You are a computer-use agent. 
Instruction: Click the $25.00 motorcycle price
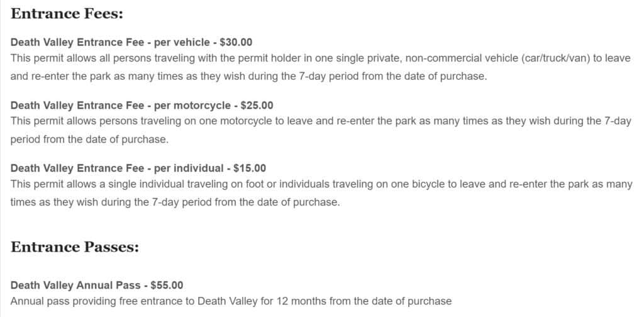(257, 106)
